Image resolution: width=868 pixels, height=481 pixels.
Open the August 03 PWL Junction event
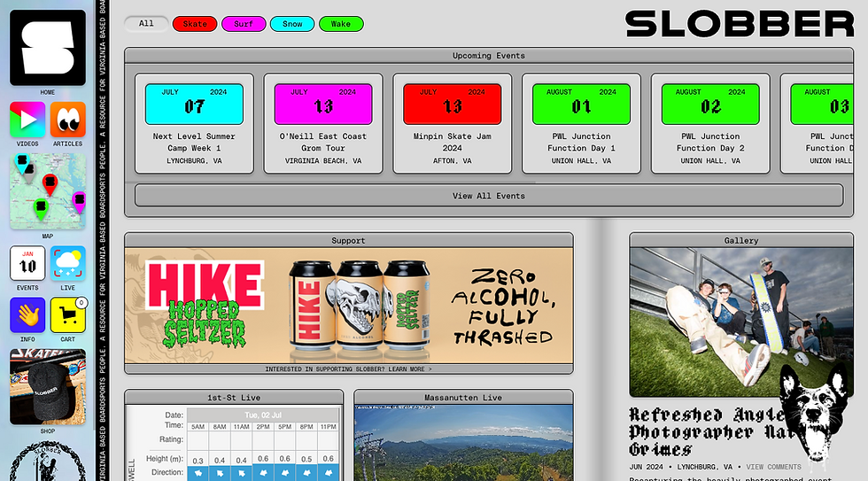tap(817, 123)
